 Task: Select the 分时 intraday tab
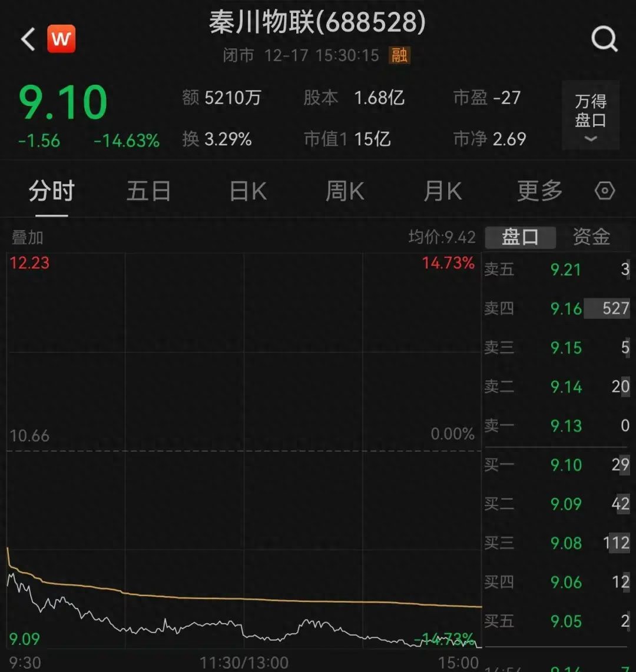pos(52,191)
